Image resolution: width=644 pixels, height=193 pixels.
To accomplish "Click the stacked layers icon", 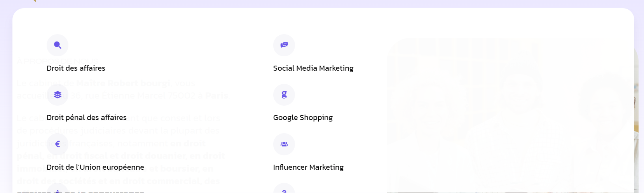I will click(x=58, y=95).
